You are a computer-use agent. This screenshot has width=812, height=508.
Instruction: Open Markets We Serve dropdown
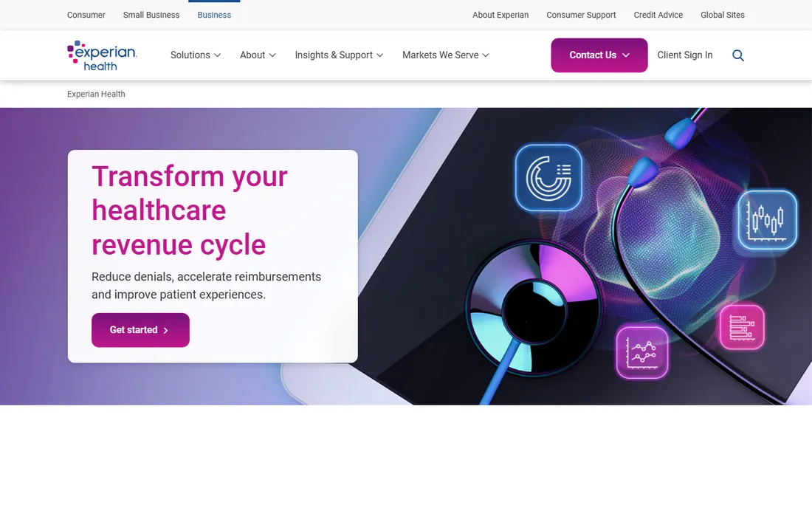click(445, 55)
